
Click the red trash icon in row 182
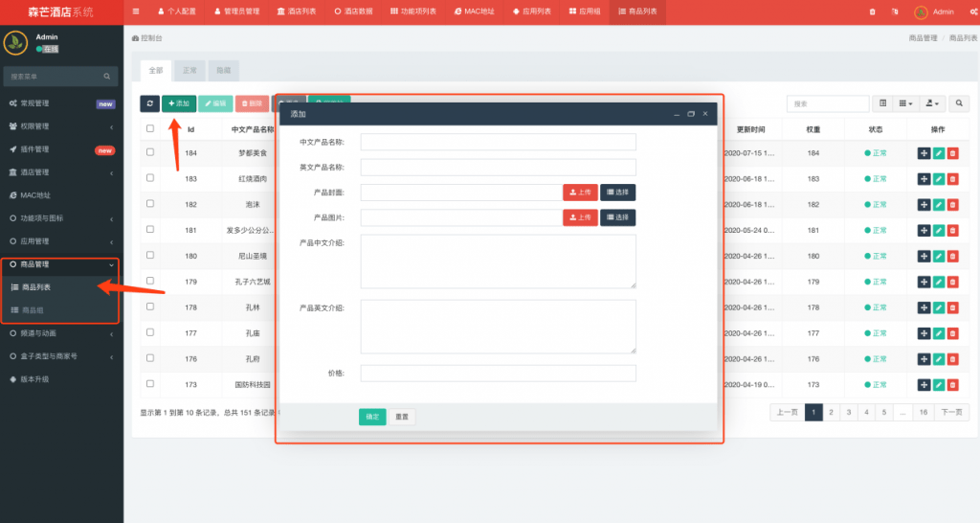(x=952, y=205)
